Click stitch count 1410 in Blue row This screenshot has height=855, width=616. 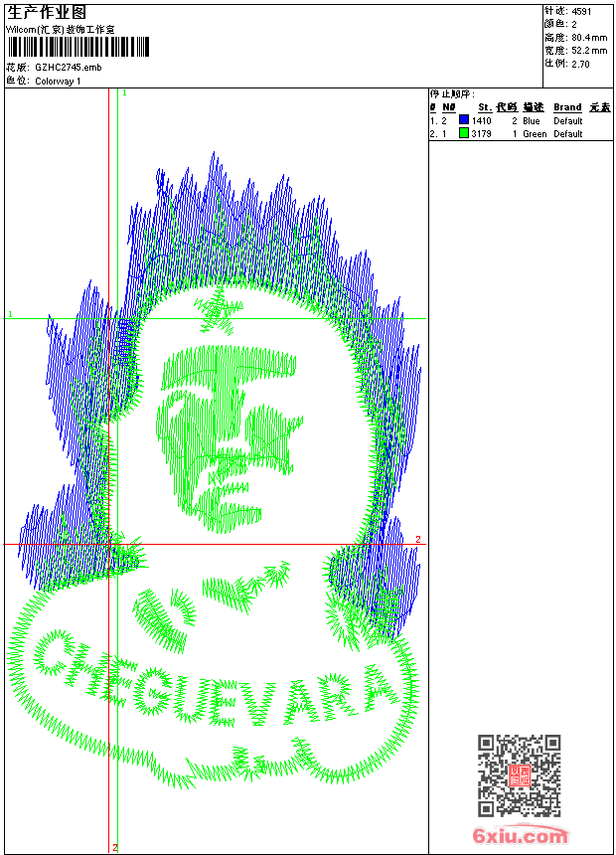click(481, 121)
